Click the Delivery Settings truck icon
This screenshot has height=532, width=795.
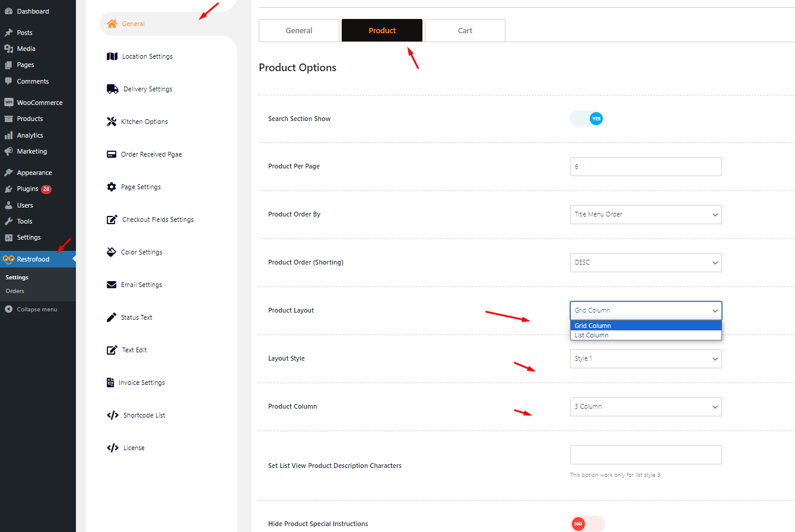coord(112,88)
